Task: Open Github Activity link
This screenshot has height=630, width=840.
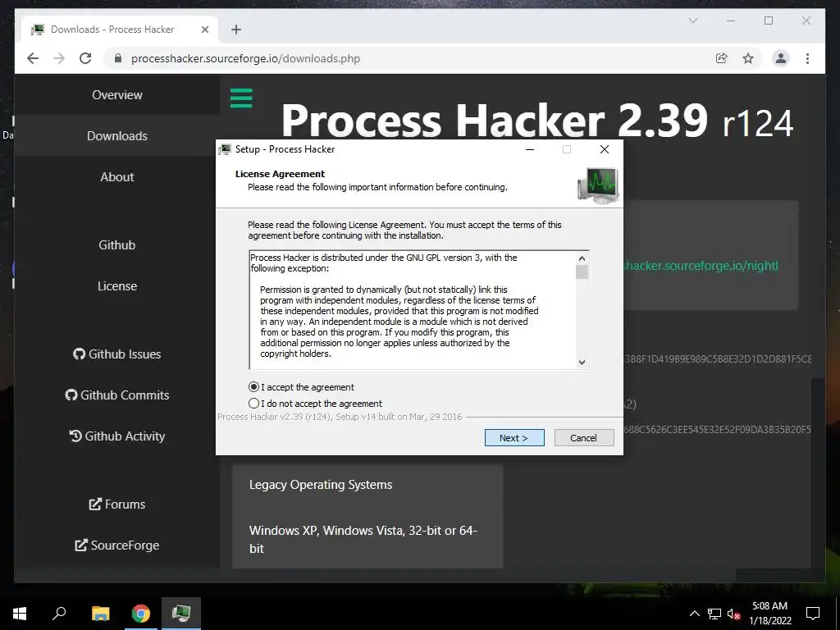Action: click(117, 436)
